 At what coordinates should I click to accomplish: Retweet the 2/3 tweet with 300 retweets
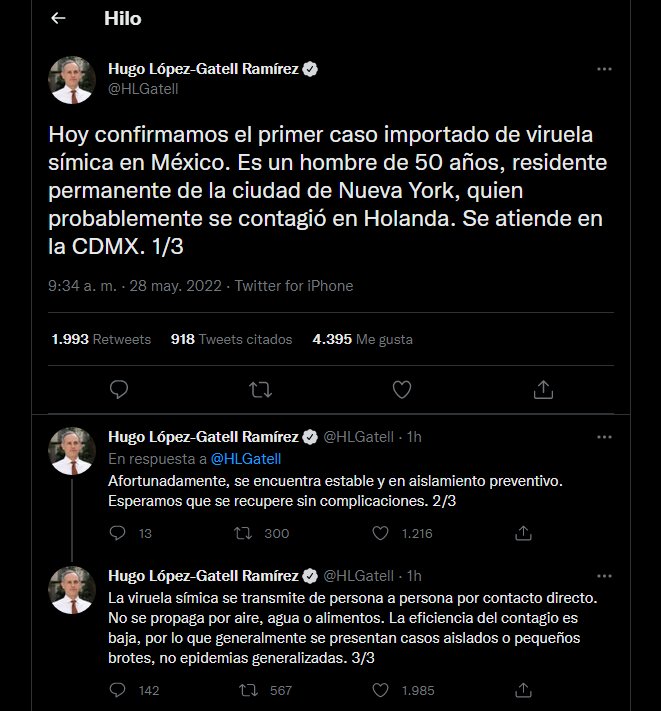(x=241, y=534)
